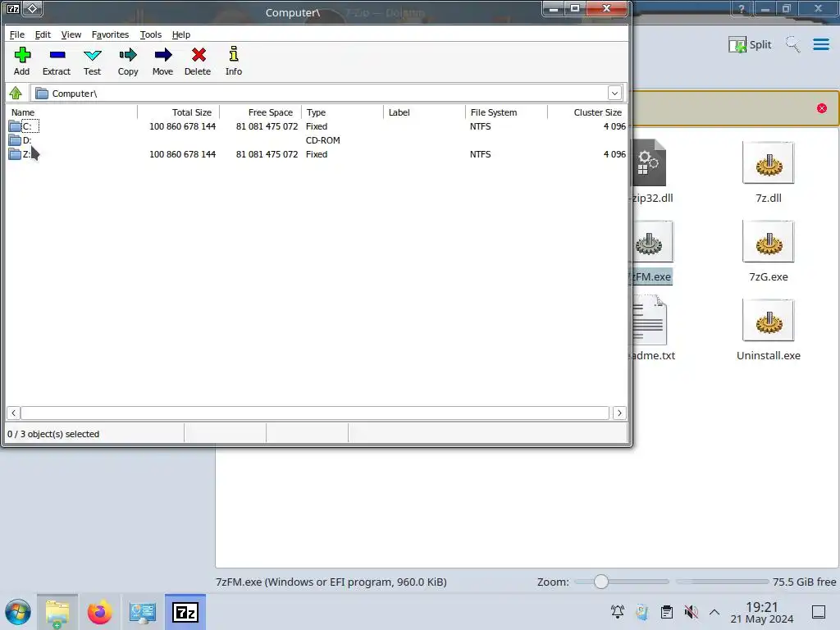840x630 pixels.
Task: Click the Copy toolbar icon
Action: tap(128, 55)
